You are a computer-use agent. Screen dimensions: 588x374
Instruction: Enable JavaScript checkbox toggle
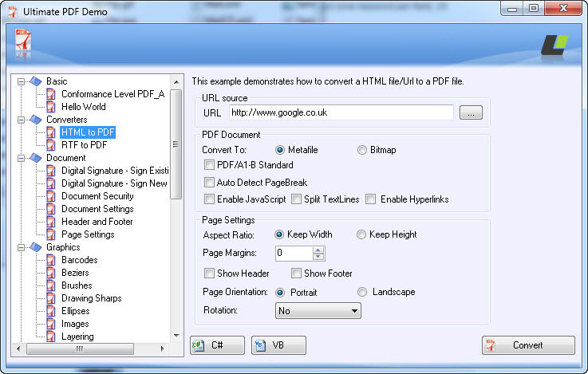(209, 199)
